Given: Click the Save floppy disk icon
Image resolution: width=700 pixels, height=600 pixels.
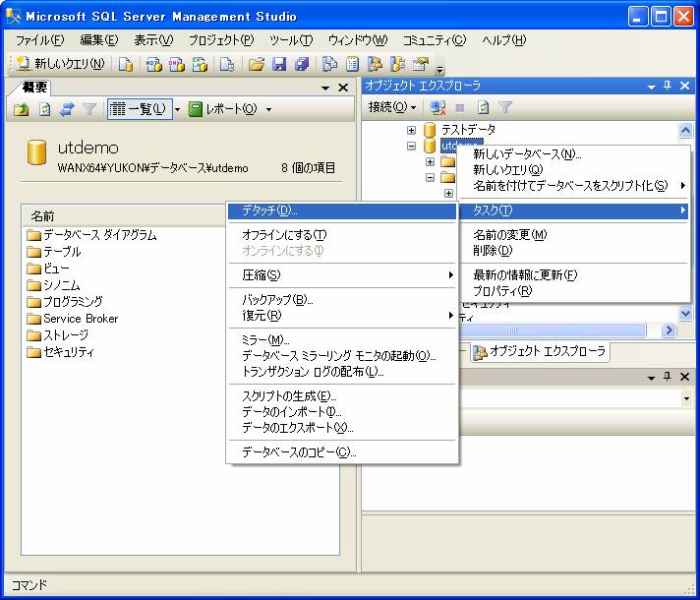Looking at the screenshot, I should pos(278,64).
